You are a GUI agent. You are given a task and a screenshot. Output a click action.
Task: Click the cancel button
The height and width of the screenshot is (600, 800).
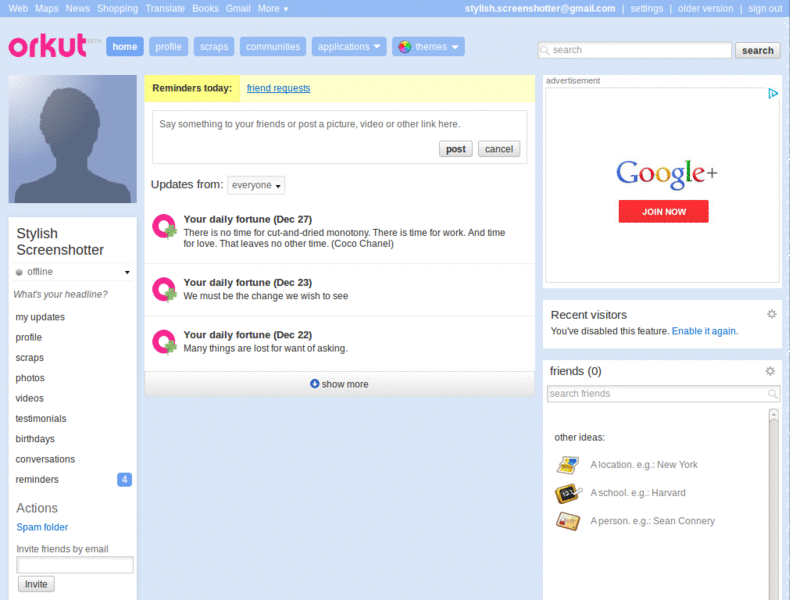pos(499,149)
